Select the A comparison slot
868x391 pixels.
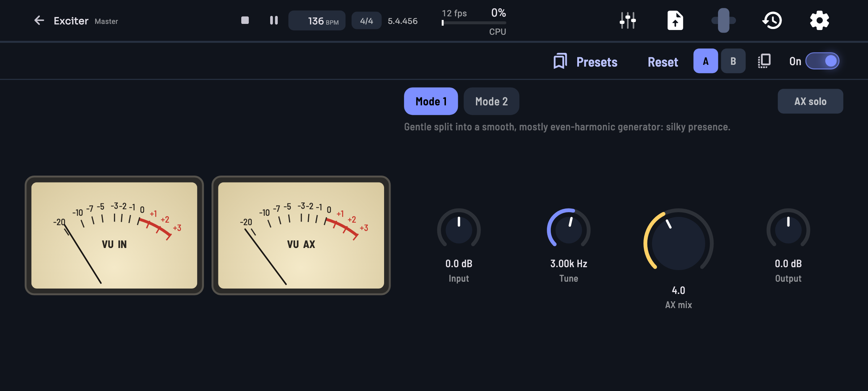pos(705,61)
